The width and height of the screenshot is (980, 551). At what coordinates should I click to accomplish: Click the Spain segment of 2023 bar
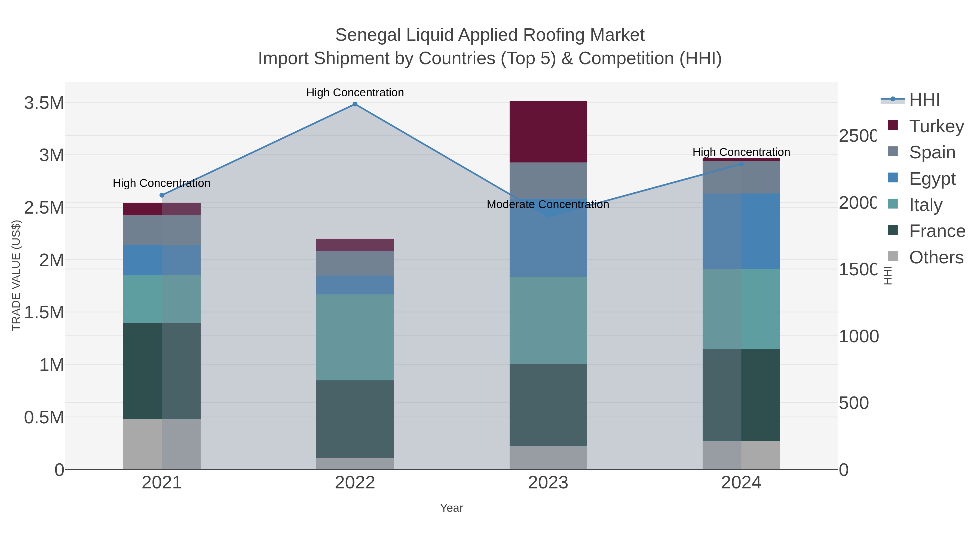(548, 181)
